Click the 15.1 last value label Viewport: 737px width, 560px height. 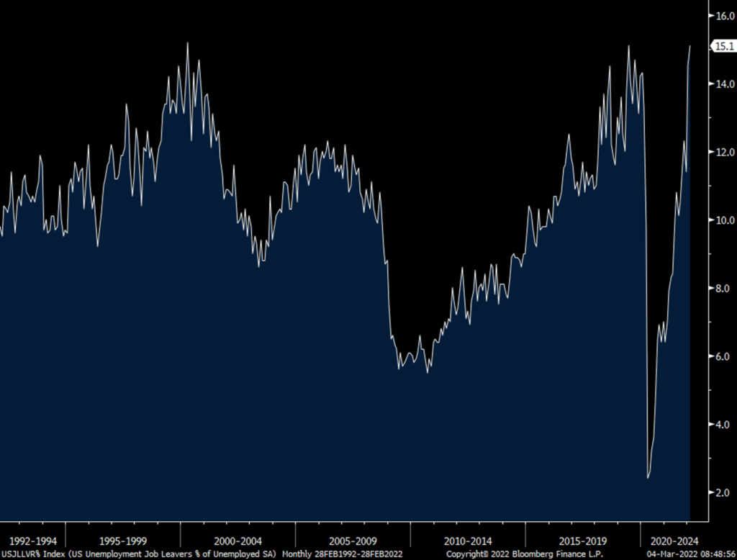(x=724, y=46)
